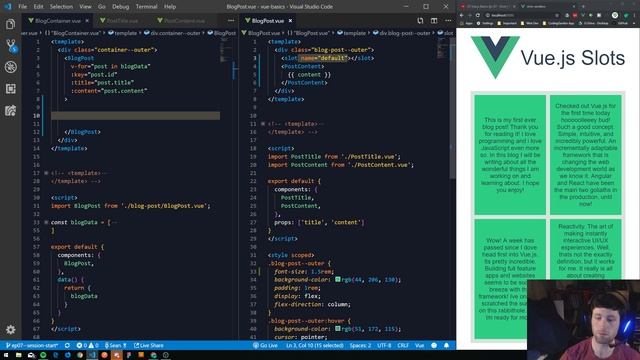
Task: Open the Terminal menu
Action: 147,7
